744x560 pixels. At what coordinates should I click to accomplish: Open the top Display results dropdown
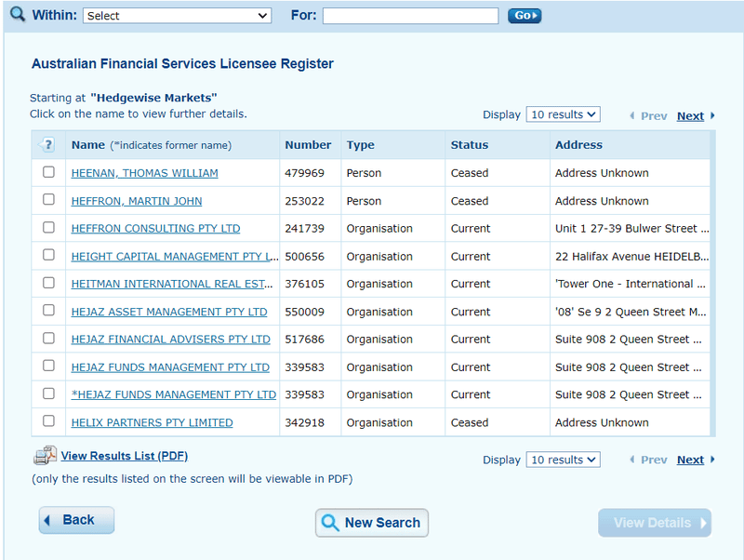[x=563, y=114]
